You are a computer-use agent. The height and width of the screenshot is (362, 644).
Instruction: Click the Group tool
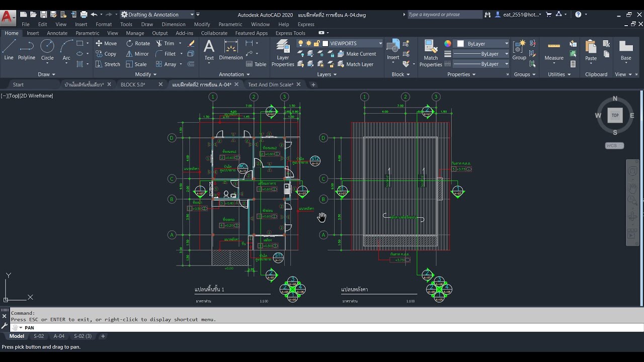(x=519, y=50)
